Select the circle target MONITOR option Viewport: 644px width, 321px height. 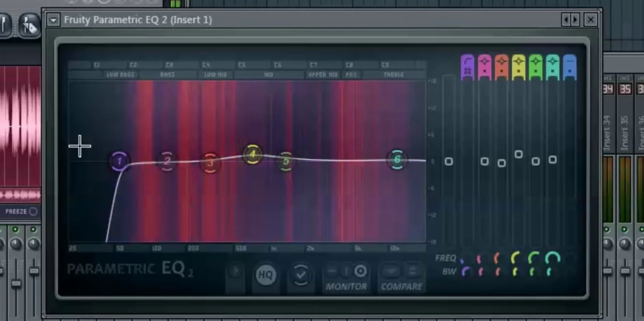[x=360, y=271]
